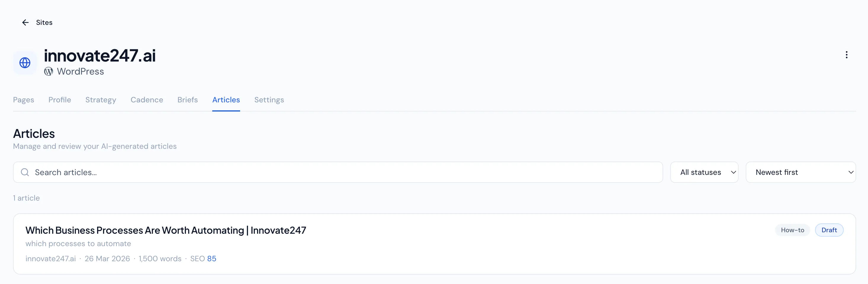
Task: Click the WordPress logo icon
Action: pyautogui.click(x=49, y=71)
